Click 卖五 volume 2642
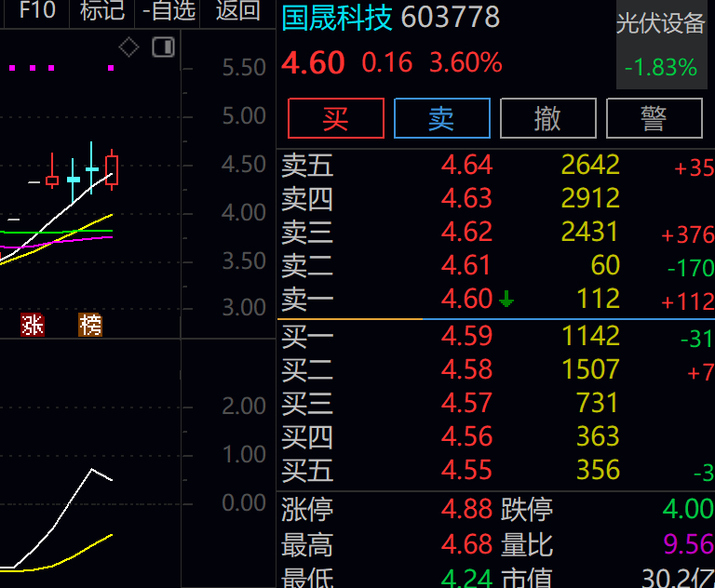Image resolution: width=715 pixels, height=588 pixels. [590, 165]
